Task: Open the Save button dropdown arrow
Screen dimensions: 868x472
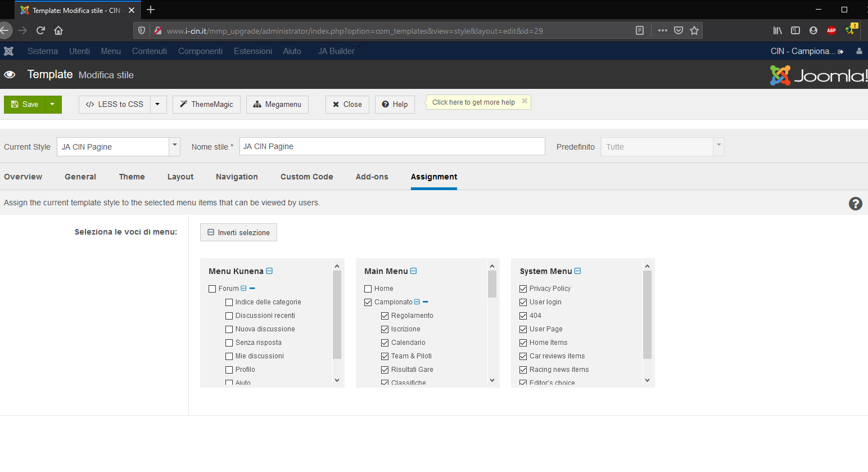Action: (x=53, y=104)
